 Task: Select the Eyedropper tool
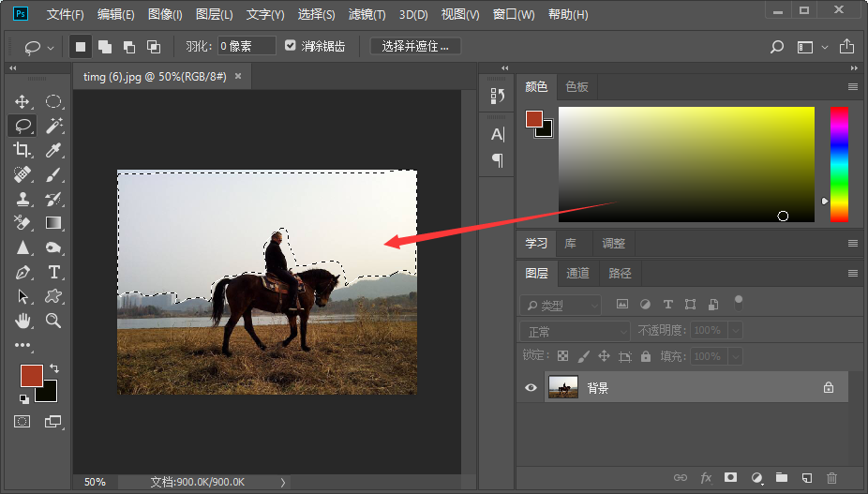53,150
